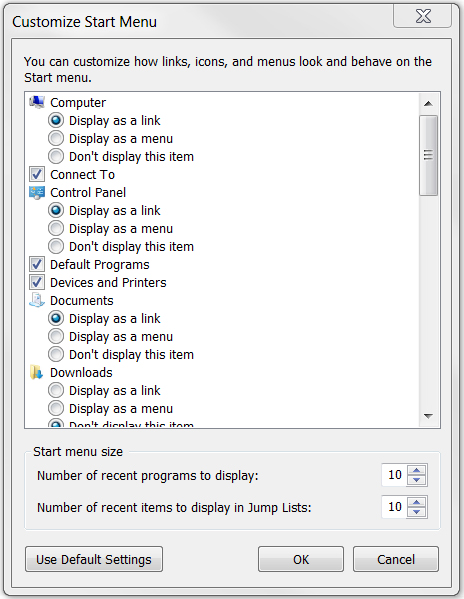Click the 'Computer' list label
The width and height of the screenshot is (464, 599).
click(x=78, y=102)
